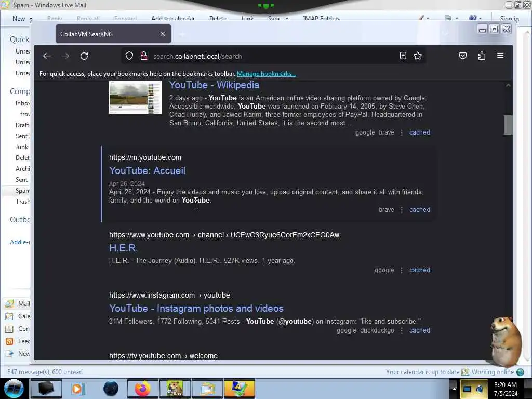Image resolution: width=532 pixels, height=399 pixels.
Task: Open the Windows Start orb
Action: click(14, 389)
